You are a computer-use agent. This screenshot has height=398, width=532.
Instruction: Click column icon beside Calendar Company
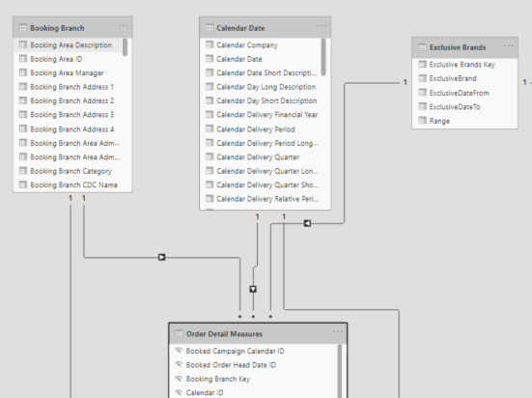tap(210, 44)
